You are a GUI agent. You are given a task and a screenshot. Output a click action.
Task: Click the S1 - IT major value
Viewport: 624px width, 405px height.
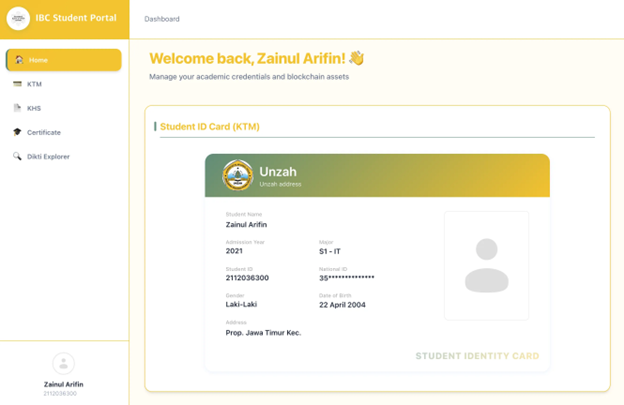(330, 251)
